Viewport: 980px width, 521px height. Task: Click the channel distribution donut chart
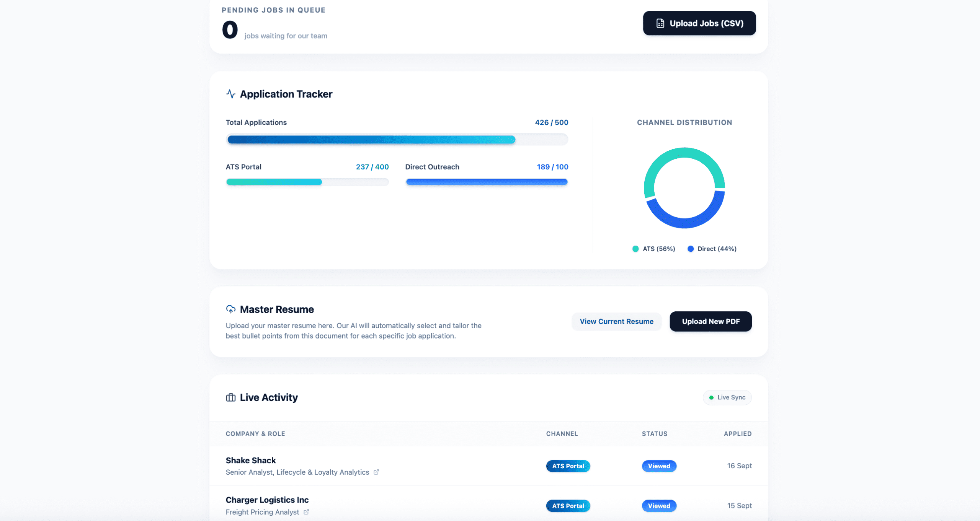(684, 188)
